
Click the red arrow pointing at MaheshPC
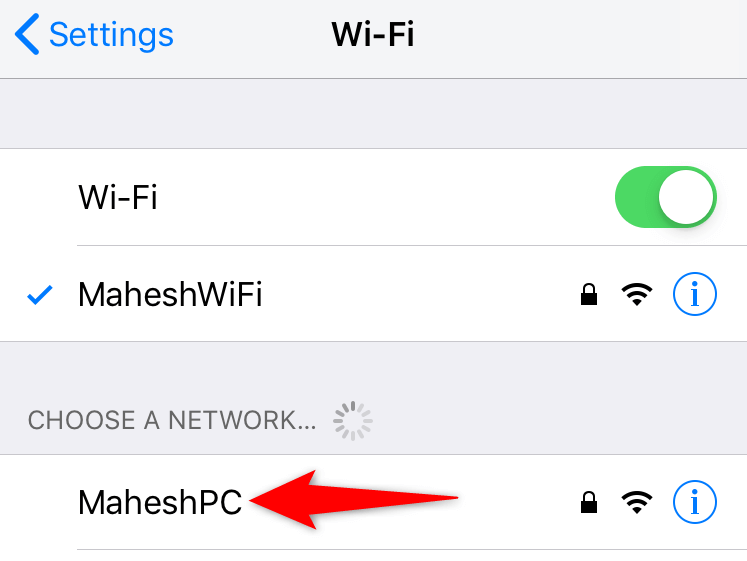click(353, 500)
